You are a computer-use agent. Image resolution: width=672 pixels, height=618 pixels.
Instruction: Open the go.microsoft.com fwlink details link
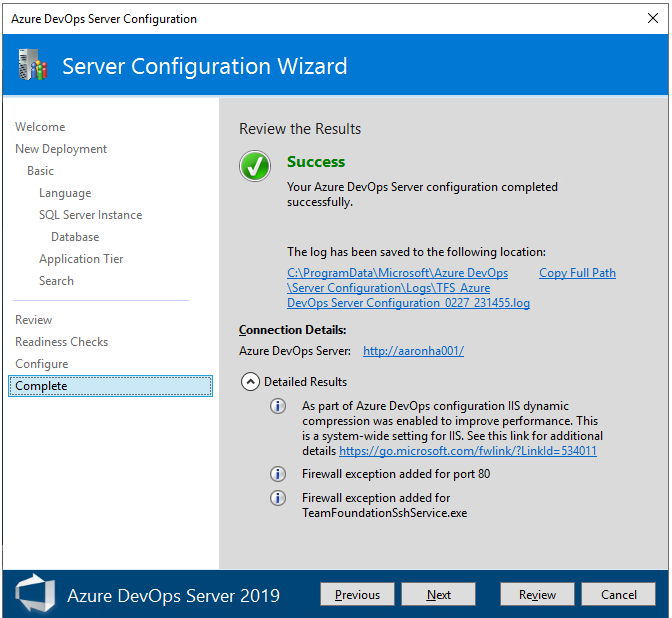(468, 451)
